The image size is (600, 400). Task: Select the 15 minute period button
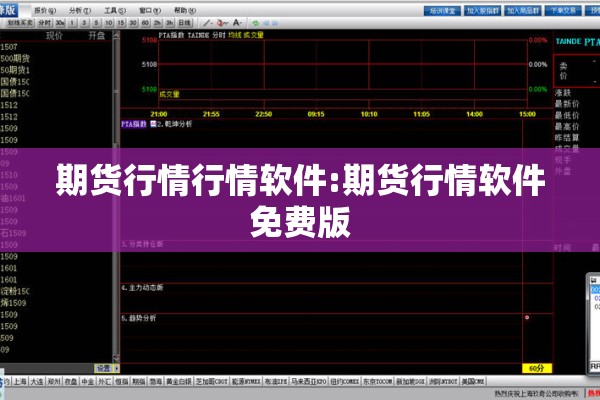[121, 23]
